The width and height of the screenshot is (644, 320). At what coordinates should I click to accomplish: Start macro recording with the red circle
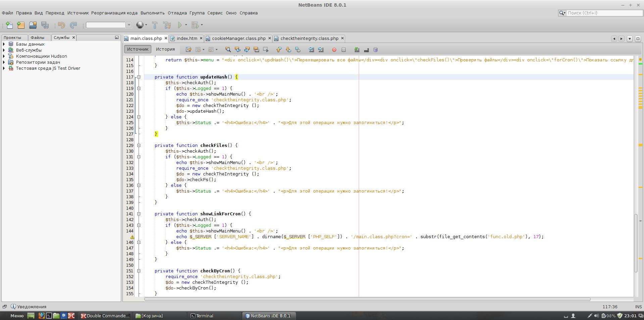click(334, 50)
